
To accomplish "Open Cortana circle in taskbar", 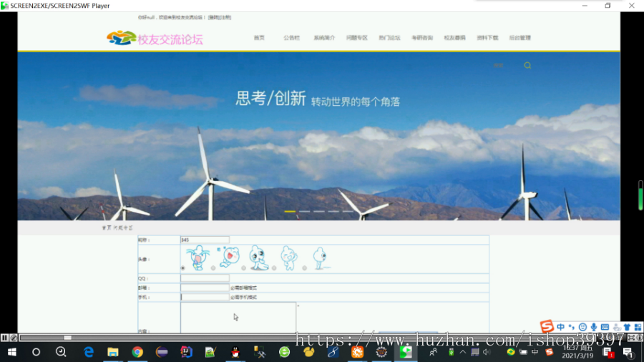I will tap(36, 352).
